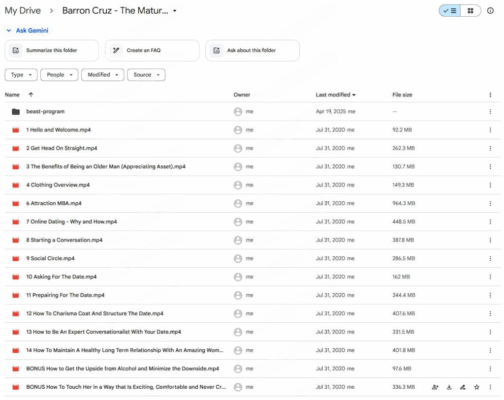
Task: Share the BONUS How To Touch Her file
Action: [x=435, y=387]
